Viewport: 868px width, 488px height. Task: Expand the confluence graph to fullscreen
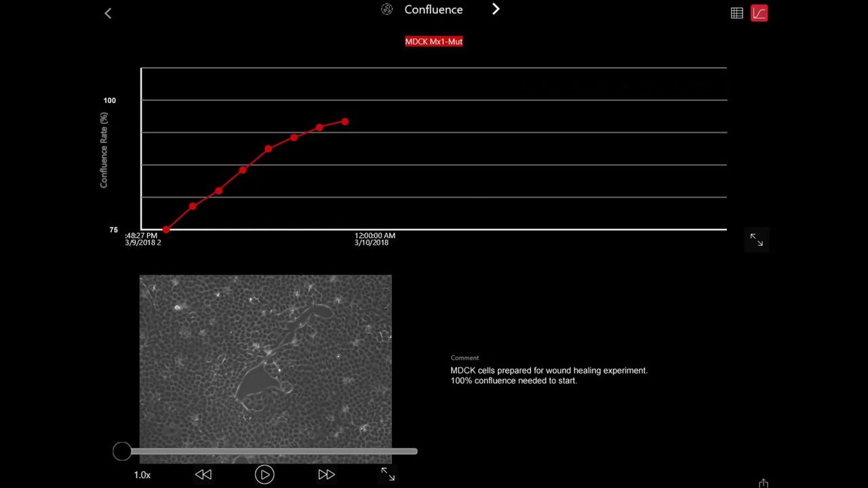[x=756, y=240]
